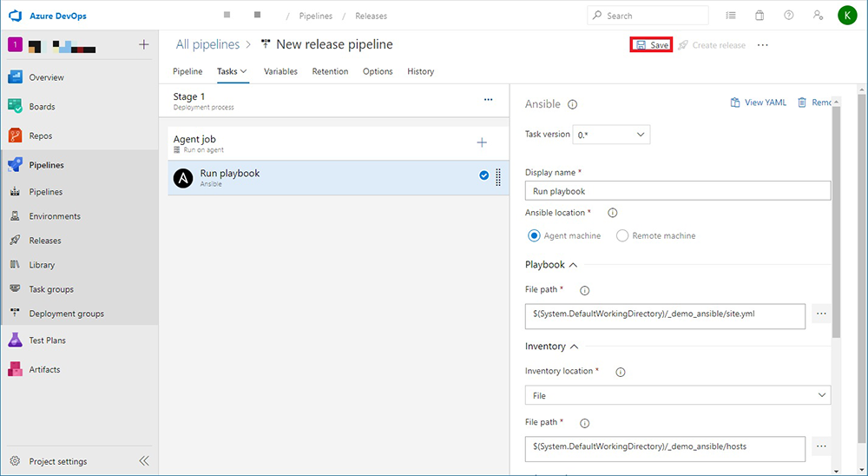
Task: Go to All pipelines link
Action: tap(207, 44)
